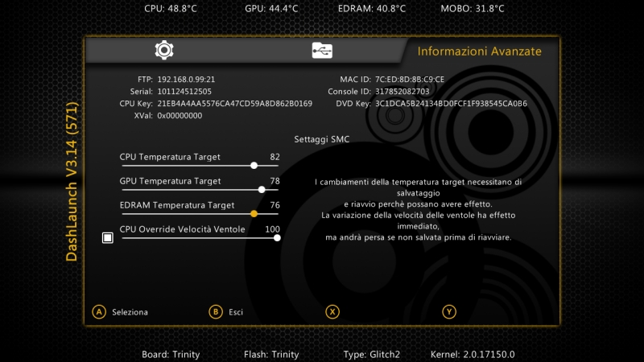
Task: Click the A button icon for Seleziona
Action: 99,312
